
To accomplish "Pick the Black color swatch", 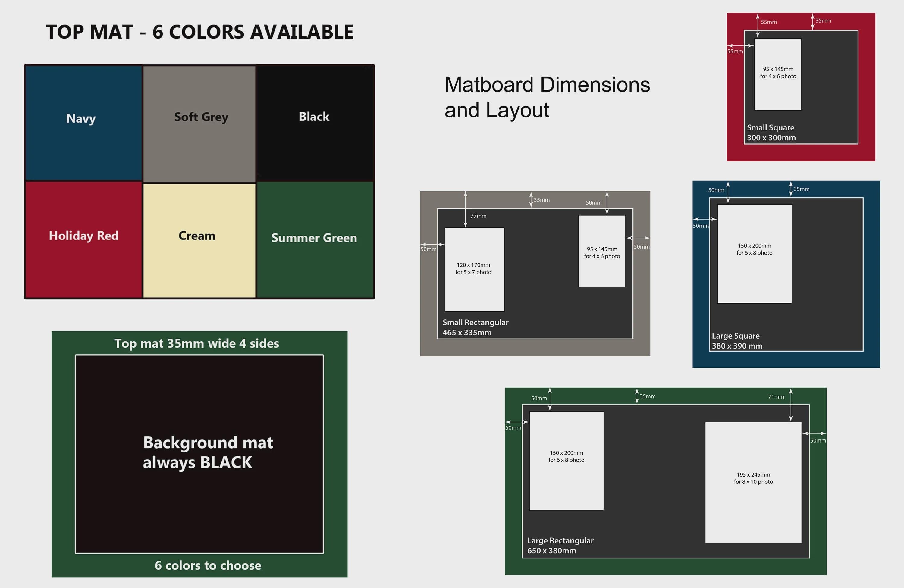I will (x=315, y=123).
